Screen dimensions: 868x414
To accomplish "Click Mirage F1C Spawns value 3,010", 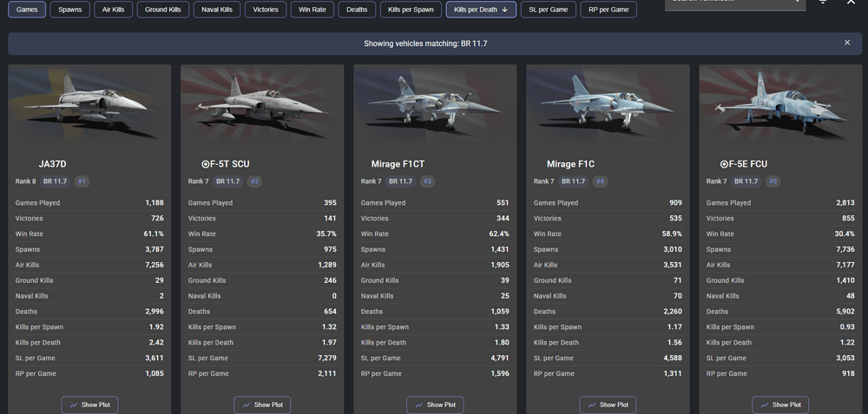I will [673, 249].
